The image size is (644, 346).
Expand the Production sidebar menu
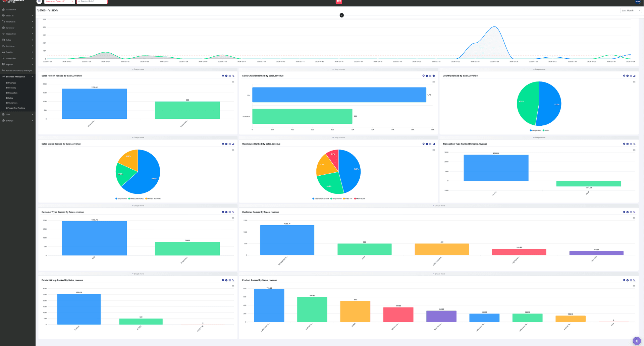pos(18,34)
